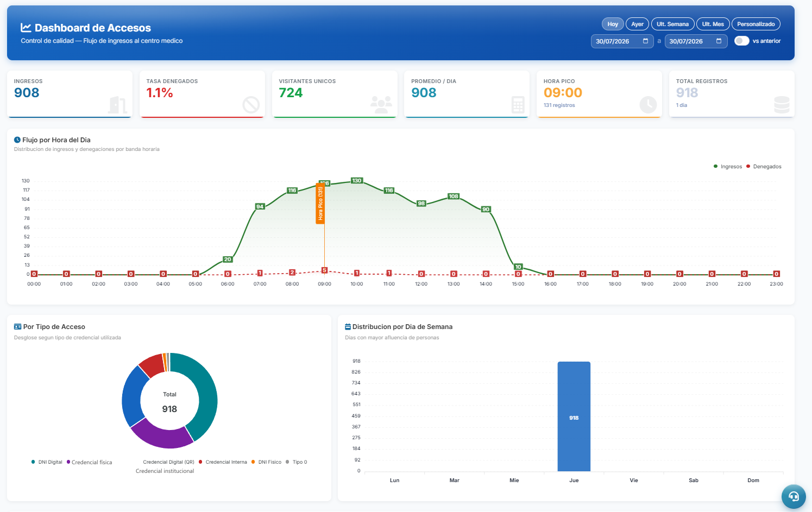Click the 90 data point at 14:00
The image size is (812, 512).
486,209
